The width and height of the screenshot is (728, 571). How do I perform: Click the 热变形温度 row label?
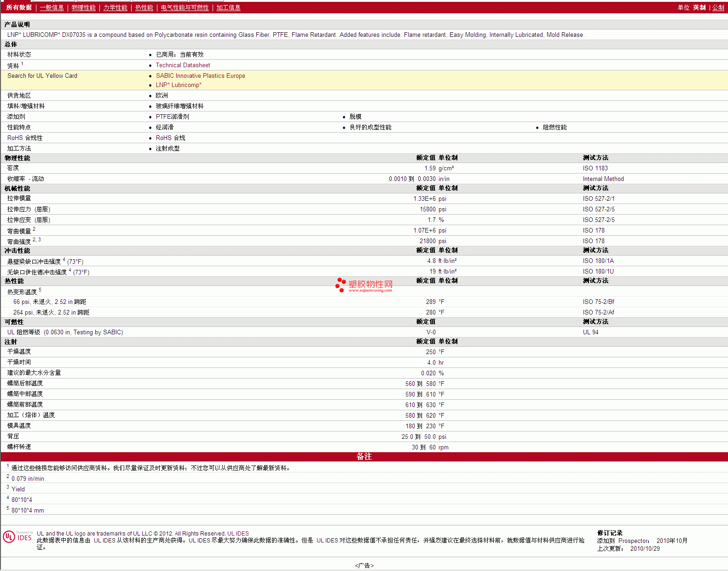22,292
